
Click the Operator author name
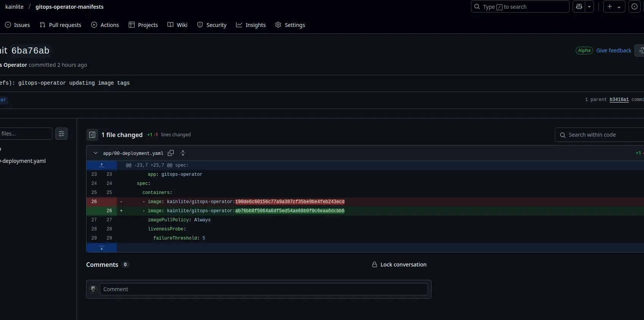click(x=14, y=65)
